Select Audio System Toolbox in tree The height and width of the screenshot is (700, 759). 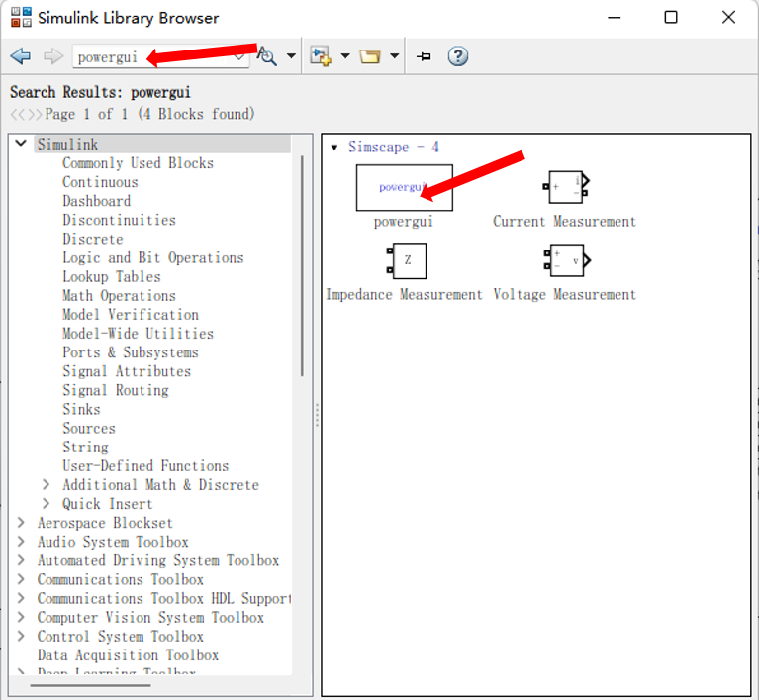pyautogui.click(x=113, y=542)
